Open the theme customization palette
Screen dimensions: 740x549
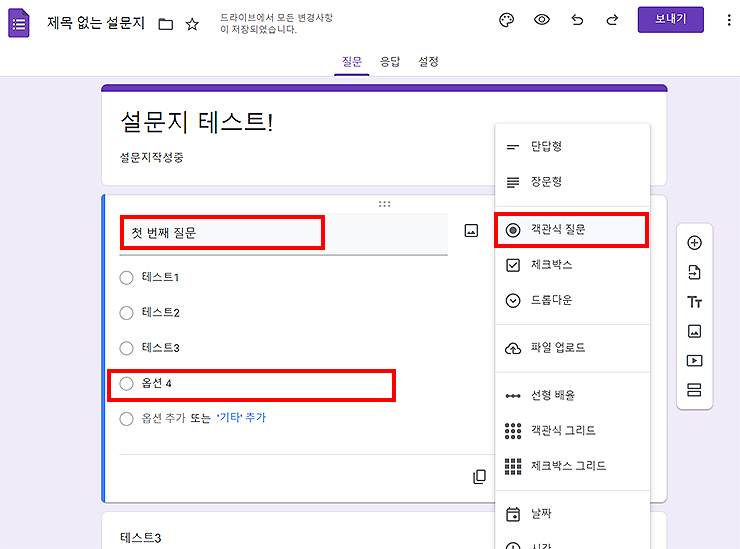coord(506,20)
